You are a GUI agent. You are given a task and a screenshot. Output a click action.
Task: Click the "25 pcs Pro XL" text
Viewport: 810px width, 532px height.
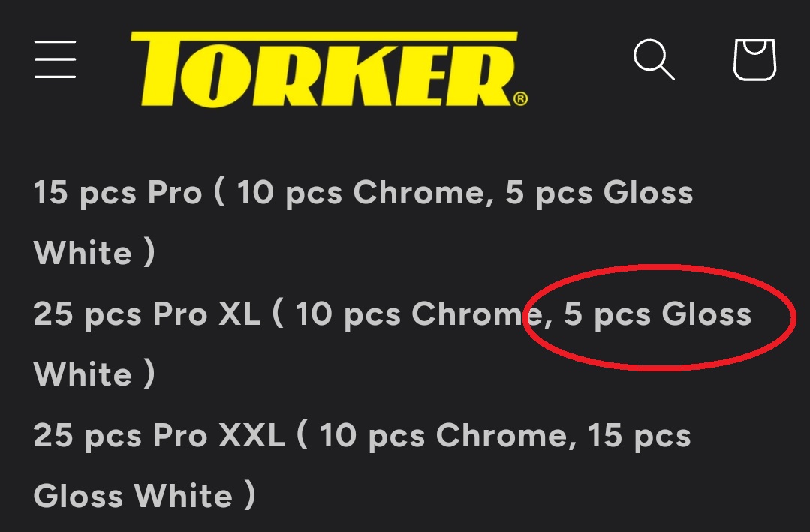(x=146, y=314)
